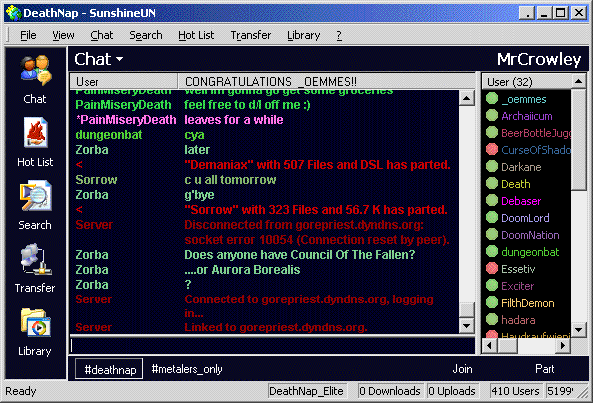This screenshot has height=403, width=593.
Task: Switch to the #metalers_only channel tab
Action: point(187,369)
